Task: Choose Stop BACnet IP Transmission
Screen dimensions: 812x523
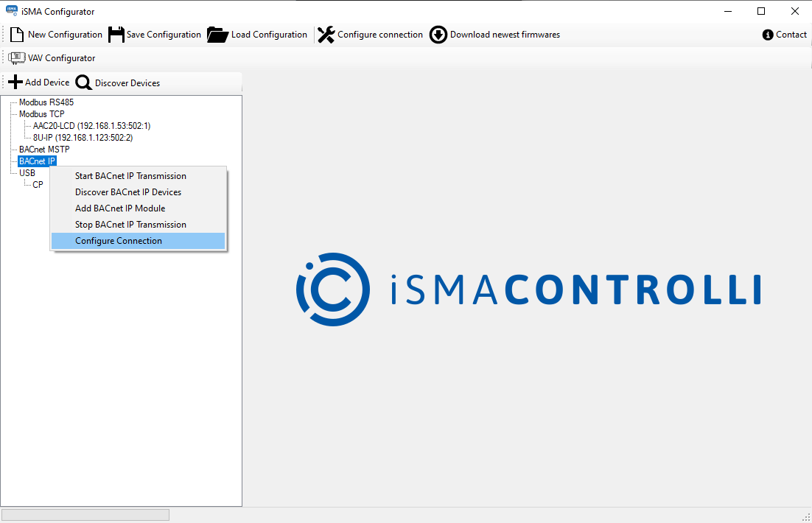Action: click(x=130, y=225)
